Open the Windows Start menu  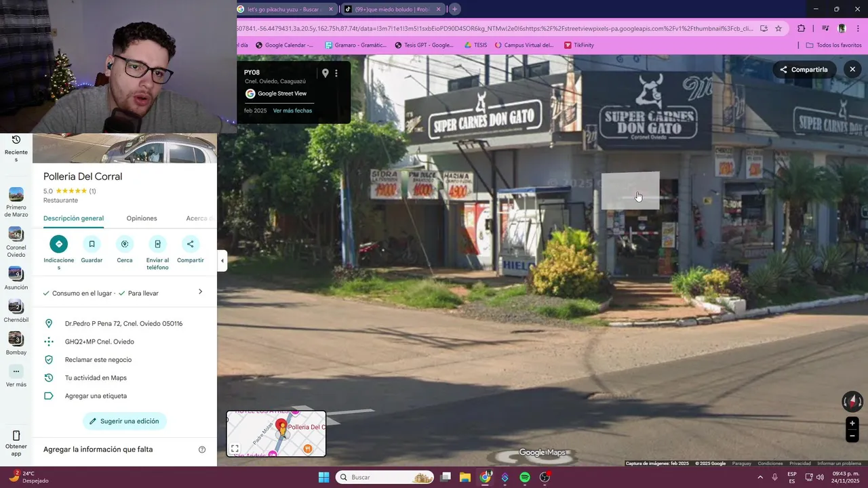click(323, 477)
